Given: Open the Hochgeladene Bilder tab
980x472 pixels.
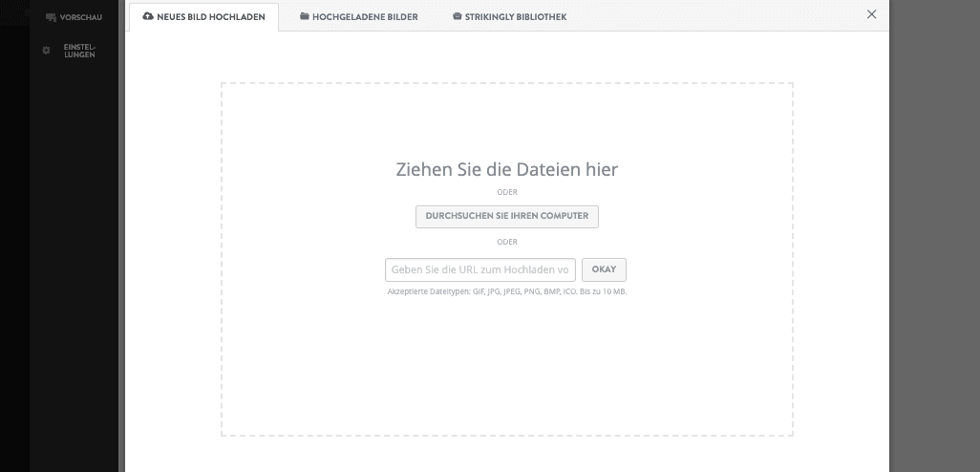Looking at the screenshot, I should pyautogui.click(x=359, y=17).
